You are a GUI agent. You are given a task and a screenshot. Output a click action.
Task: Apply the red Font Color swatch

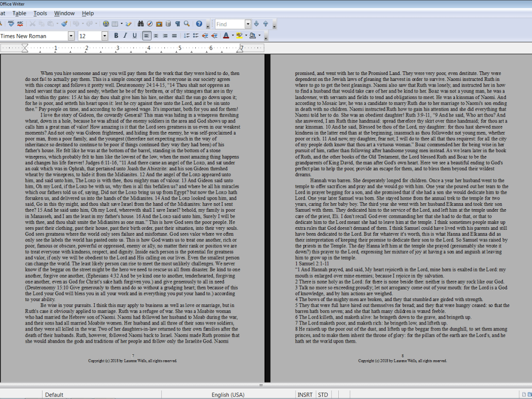click(x=226, y=36)
